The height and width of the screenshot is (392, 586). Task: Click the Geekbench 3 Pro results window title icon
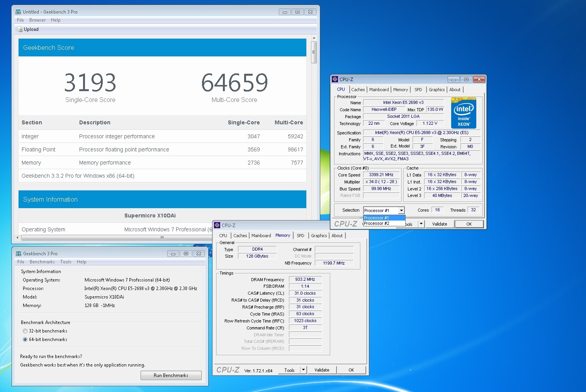tap(18, 12)
